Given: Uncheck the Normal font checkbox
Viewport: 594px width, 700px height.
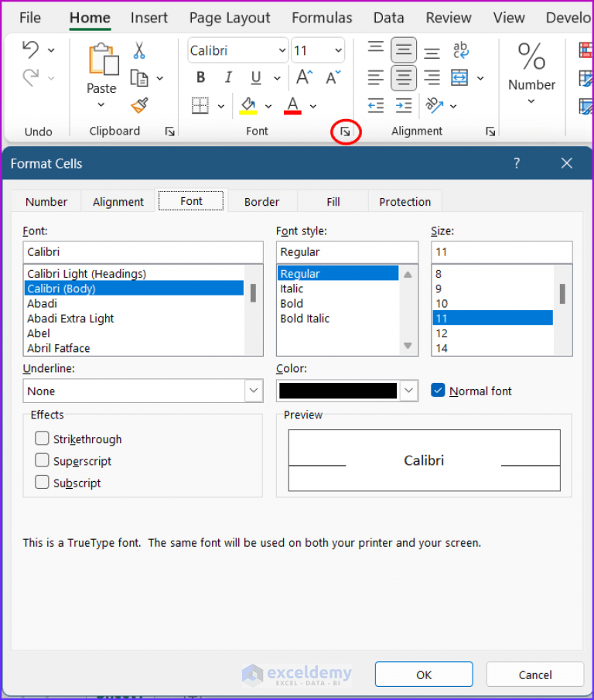Looking at the screenshot, I should click(438, 390).
